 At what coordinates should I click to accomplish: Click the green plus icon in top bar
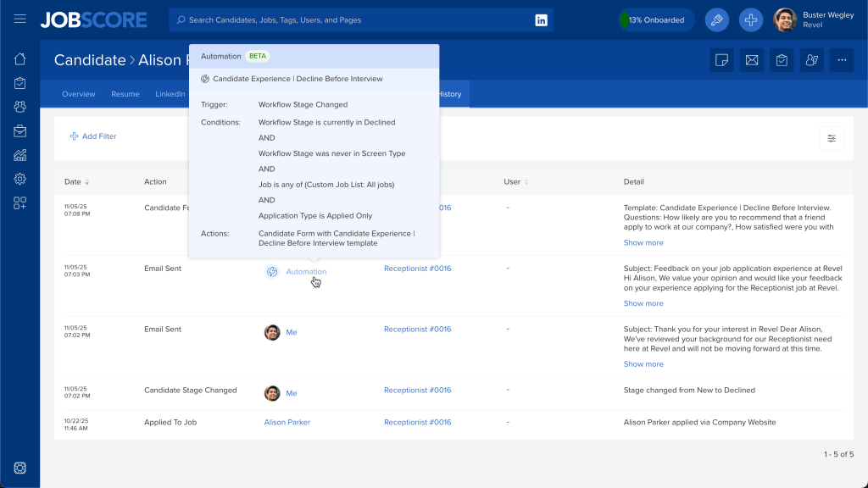click(751, 19)
